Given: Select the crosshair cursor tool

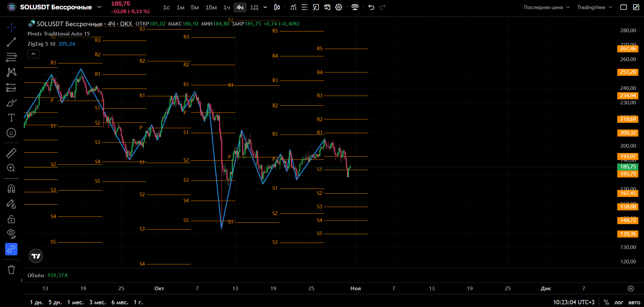Looking at the screenshot, I should [11, 27].
